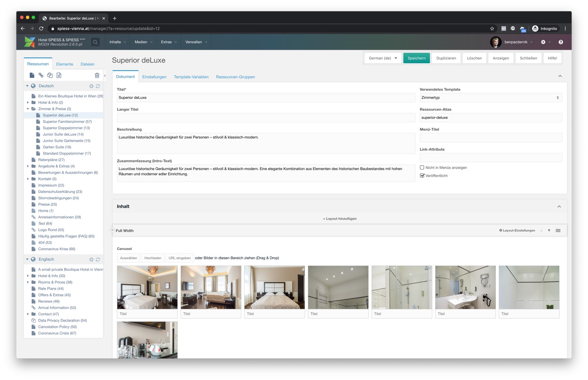Create a new symlink with the copy-pages icon
This screenshot has height=380, width=588.
pos(50,75)
